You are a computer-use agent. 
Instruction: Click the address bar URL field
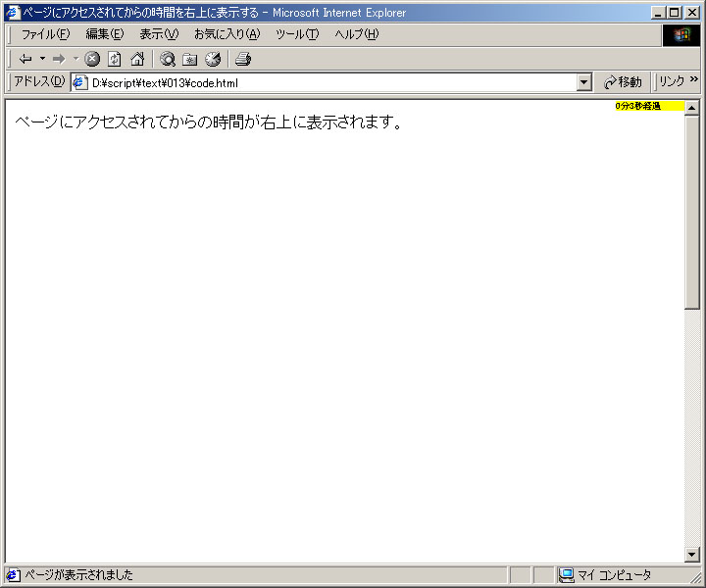tap(332, 82)
